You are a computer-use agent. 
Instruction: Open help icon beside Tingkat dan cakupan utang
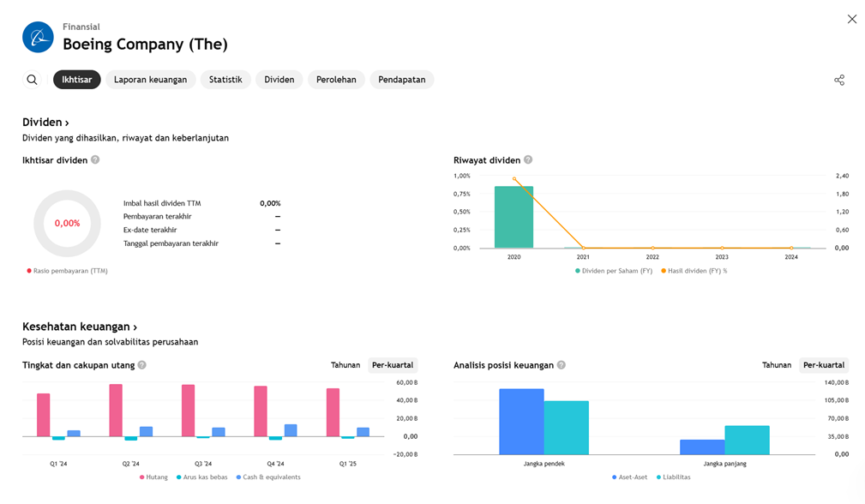(x=141, y=365)
